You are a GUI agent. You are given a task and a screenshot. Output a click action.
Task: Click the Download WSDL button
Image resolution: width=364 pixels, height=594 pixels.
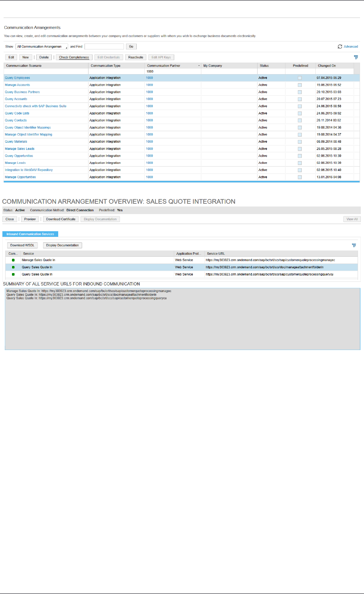click(22, 245)
